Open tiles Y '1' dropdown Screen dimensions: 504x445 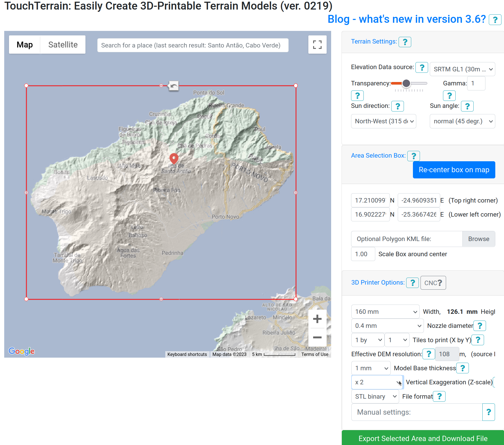point(397,340)
